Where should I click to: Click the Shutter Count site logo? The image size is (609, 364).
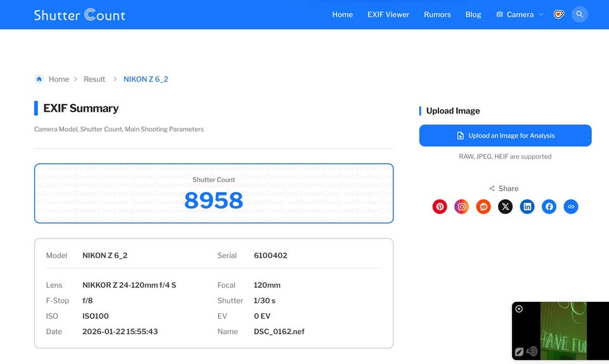[79, 15]
